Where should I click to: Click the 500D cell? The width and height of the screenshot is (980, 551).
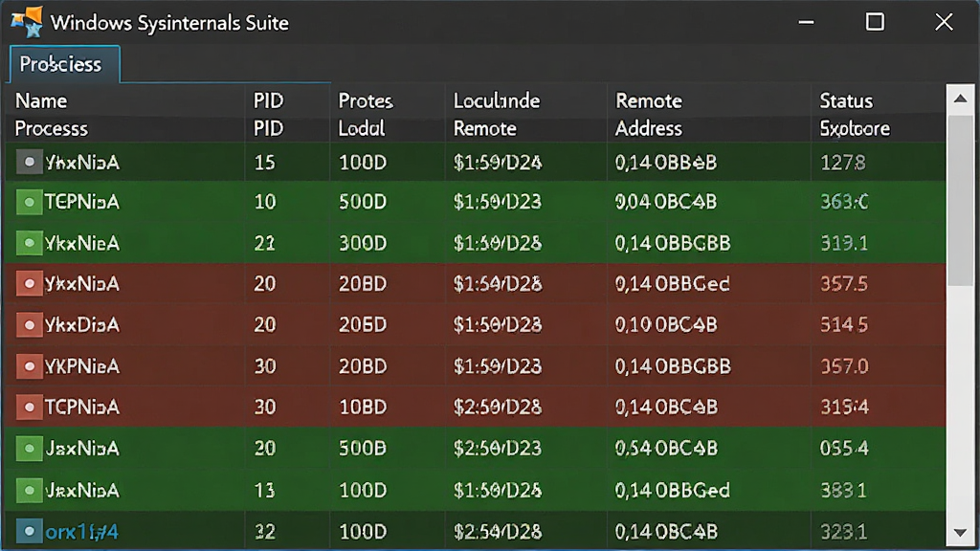tap(363, 203)
